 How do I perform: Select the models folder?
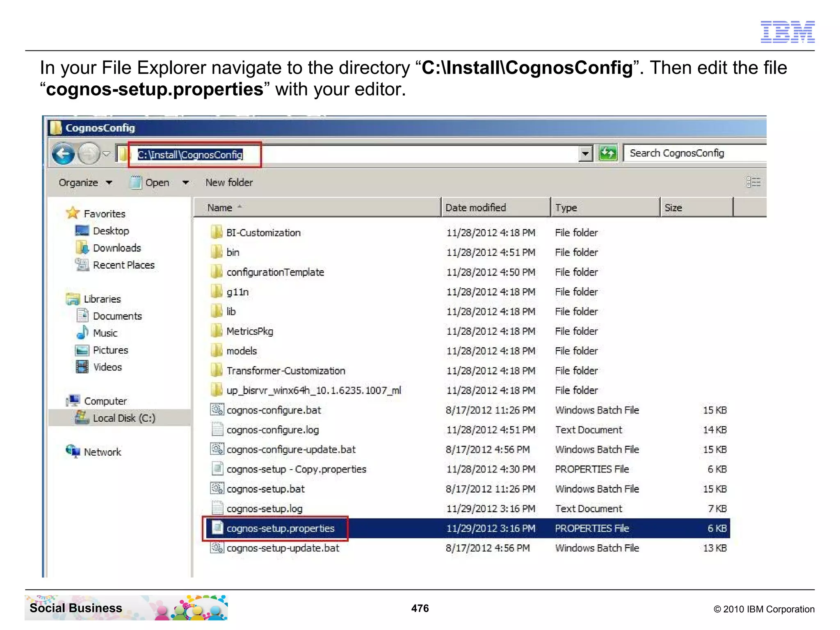(242, 351)
